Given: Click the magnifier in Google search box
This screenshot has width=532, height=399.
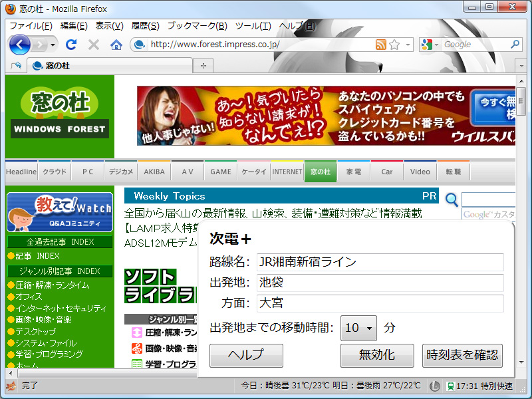Looking at the screenshot, I should coord(515,44).
